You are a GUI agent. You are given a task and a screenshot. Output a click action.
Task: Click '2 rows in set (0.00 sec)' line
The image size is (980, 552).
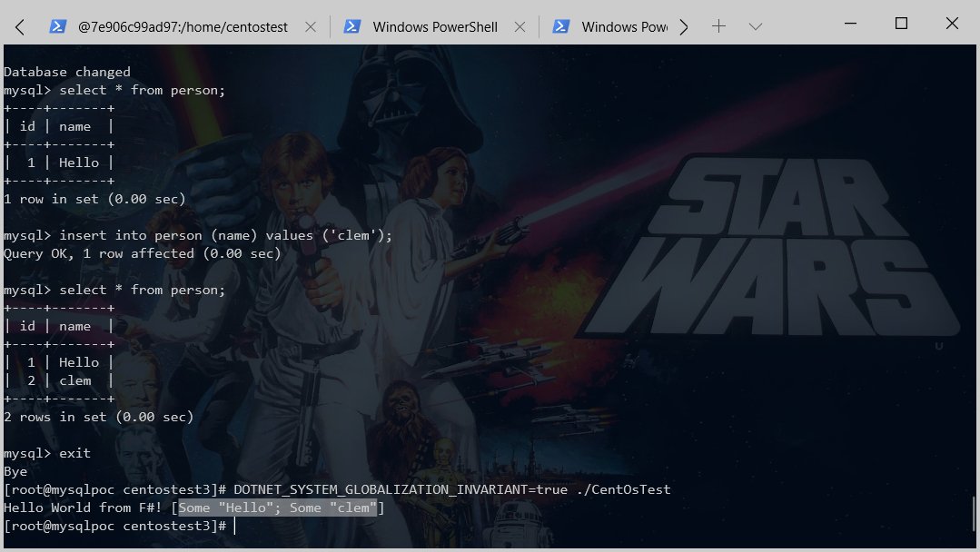click(99, 417)
